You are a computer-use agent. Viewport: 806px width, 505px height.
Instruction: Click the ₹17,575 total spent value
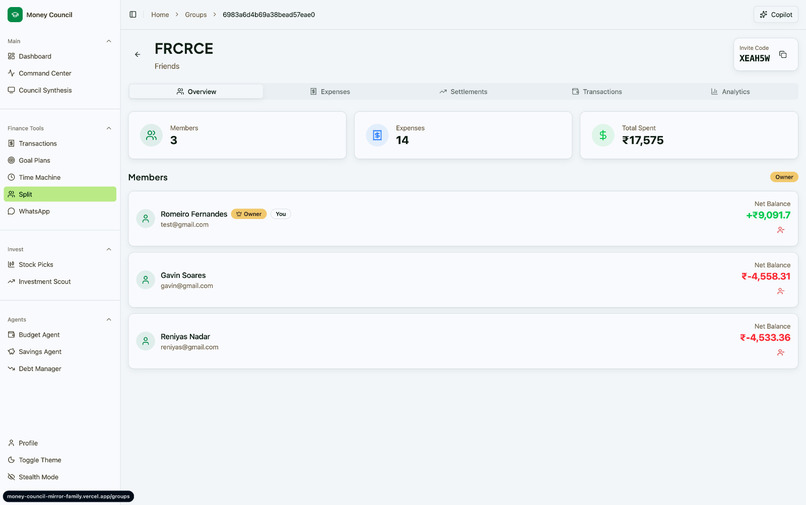pos(643,140)
